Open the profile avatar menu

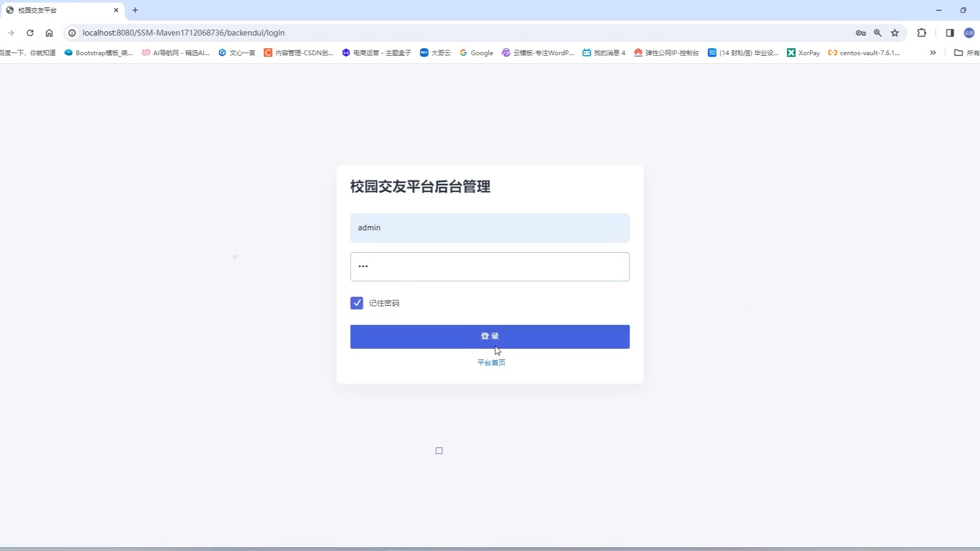pyautogui.click(x=969, y=33)
